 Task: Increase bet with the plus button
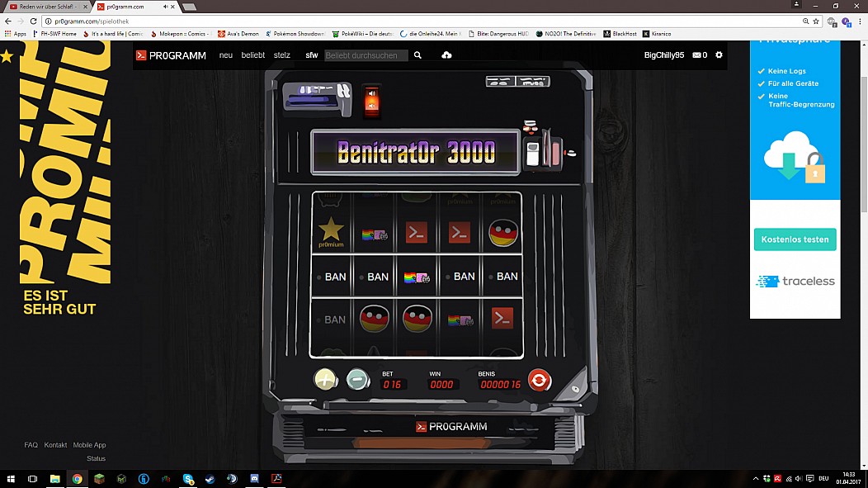tap(326, 380)
